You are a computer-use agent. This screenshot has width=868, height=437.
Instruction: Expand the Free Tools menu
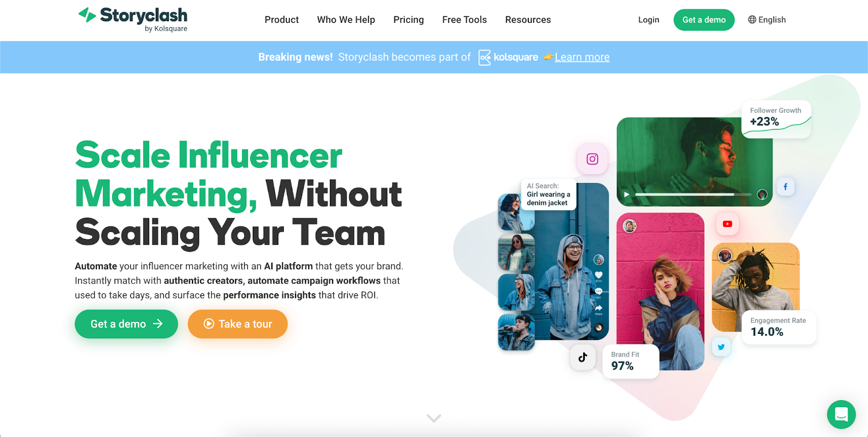(464, 20)
